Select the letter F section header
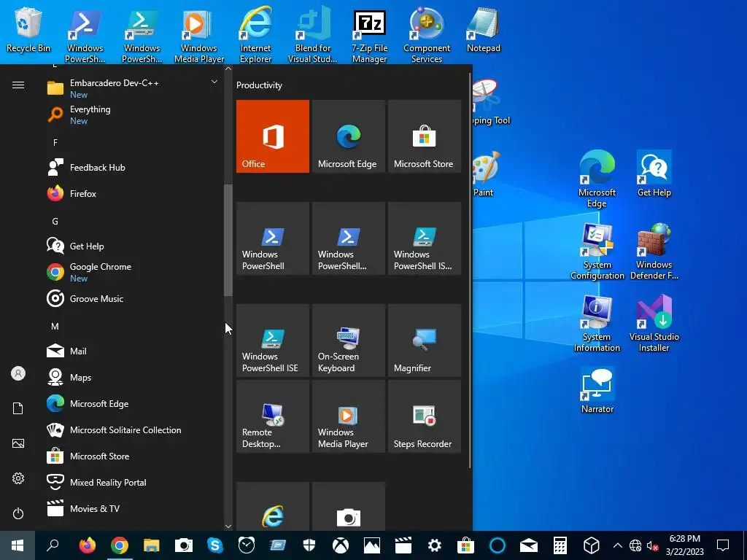747x560 pixels. (55, 142)
